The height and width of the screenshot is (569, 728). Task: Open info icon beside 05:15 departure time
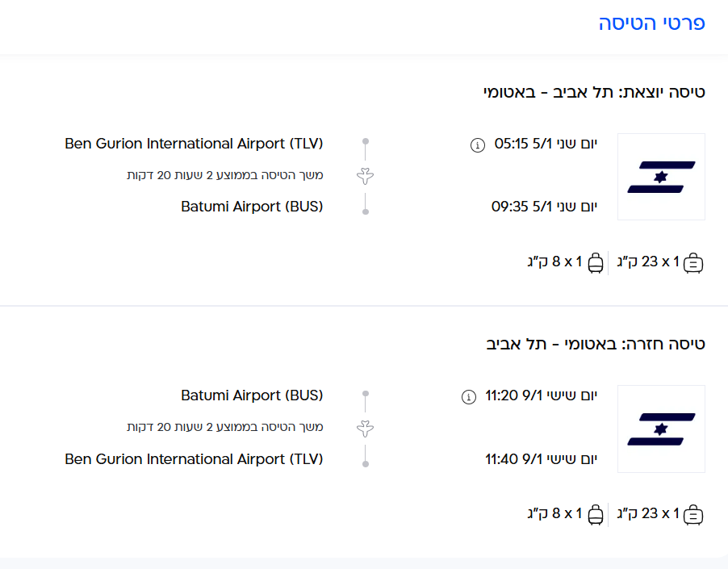(477, 145)
